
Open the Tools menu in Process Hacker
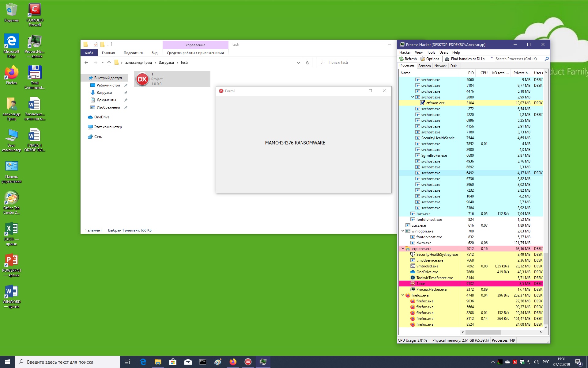[x=431, y=52]
